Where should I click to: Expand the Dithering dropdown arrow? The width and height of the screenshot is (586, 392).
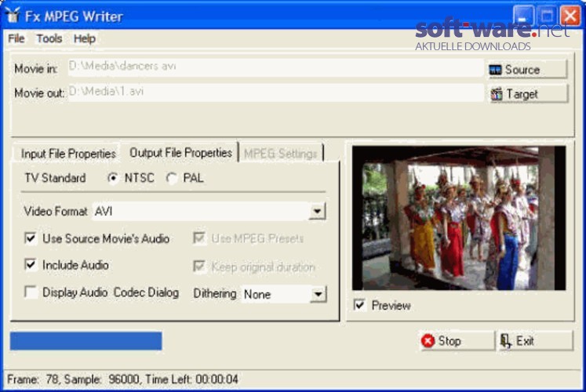coord(318,294)
